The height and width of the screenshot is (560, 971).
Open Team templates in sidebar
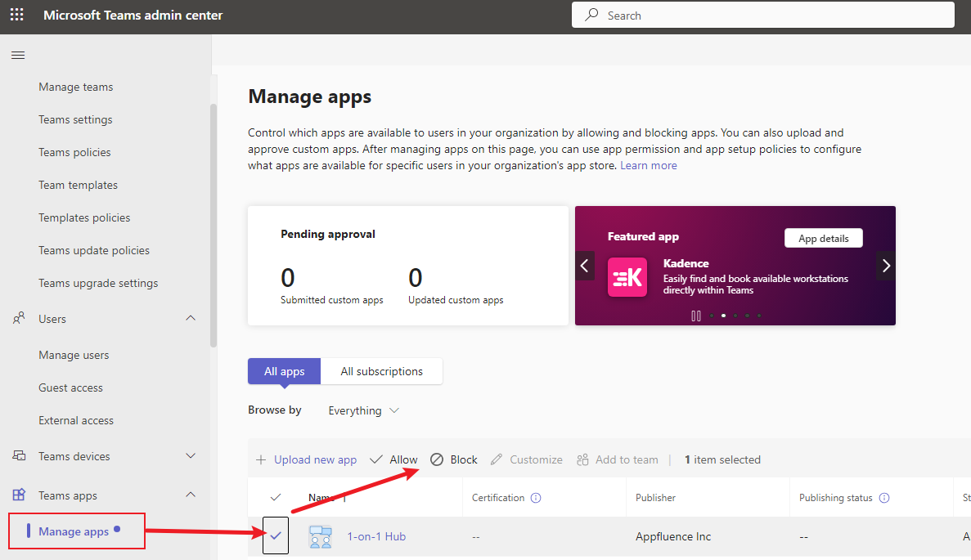(78, 185)
